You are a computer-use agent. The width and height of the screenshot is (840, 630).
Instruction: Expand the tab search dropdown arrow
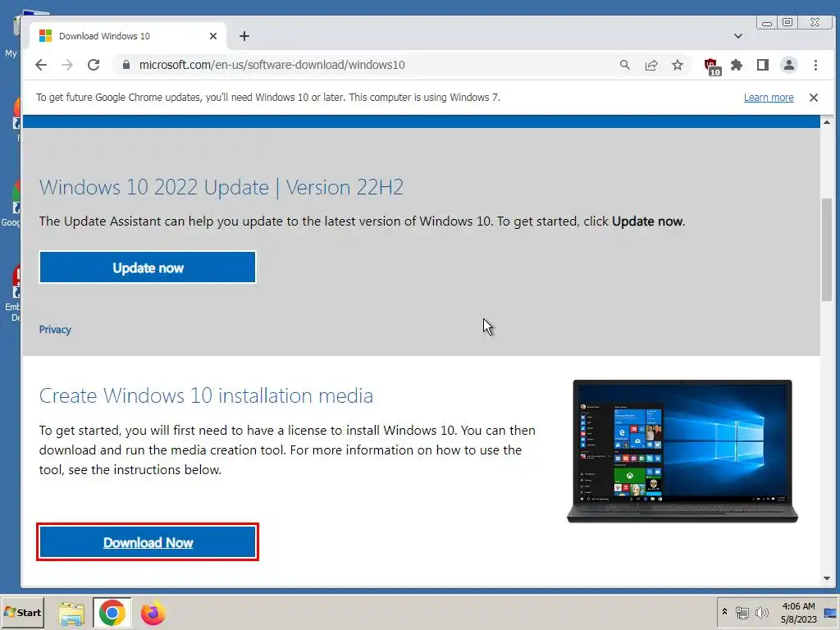pos(738,36)
